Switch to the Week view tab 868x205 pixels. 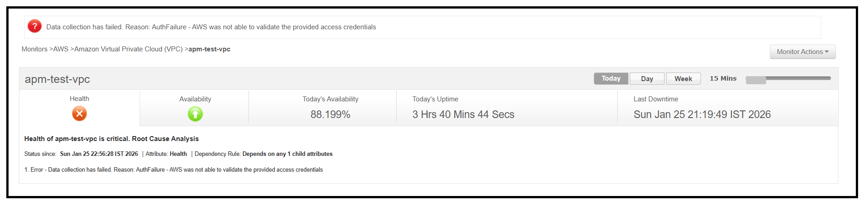pyautogui.click(x=683, y=79)
